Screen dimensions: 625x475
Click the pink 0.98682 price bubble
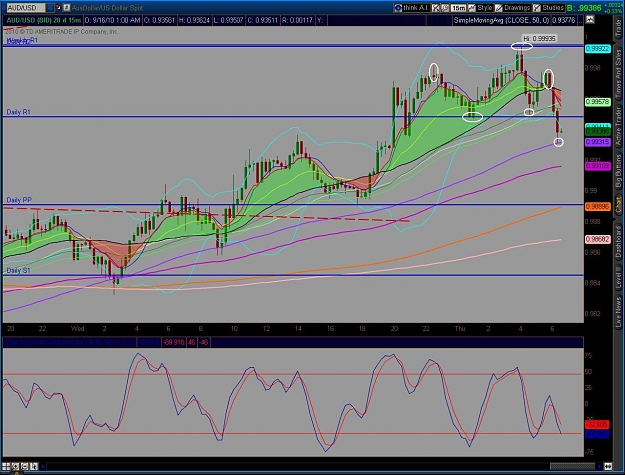597,239
